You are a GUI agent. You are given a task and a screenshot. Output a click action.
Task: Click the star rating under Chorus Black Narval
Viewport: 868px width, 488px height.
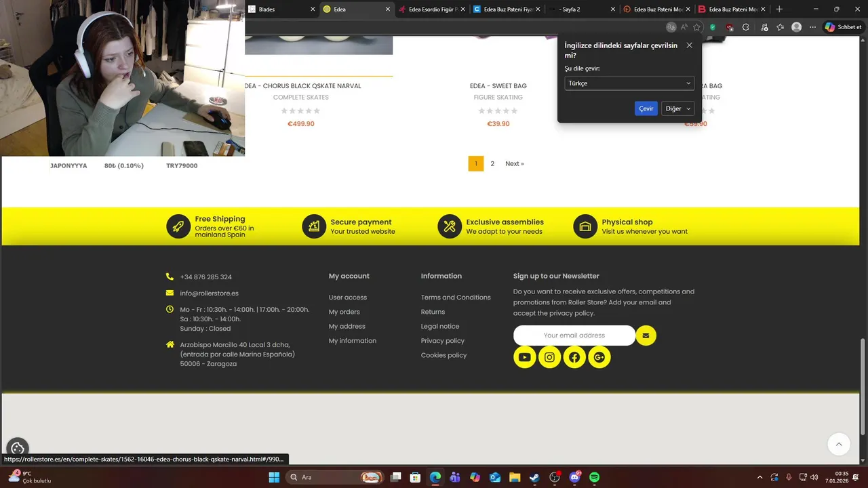(301, 110)
